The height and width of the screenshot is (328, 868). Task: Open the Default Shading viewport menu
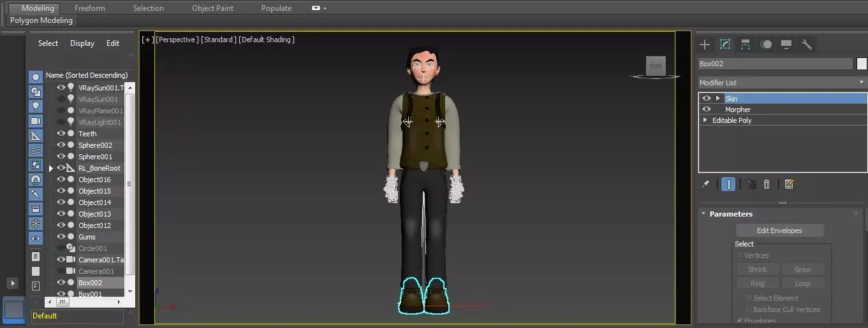(x=267, y=39)
